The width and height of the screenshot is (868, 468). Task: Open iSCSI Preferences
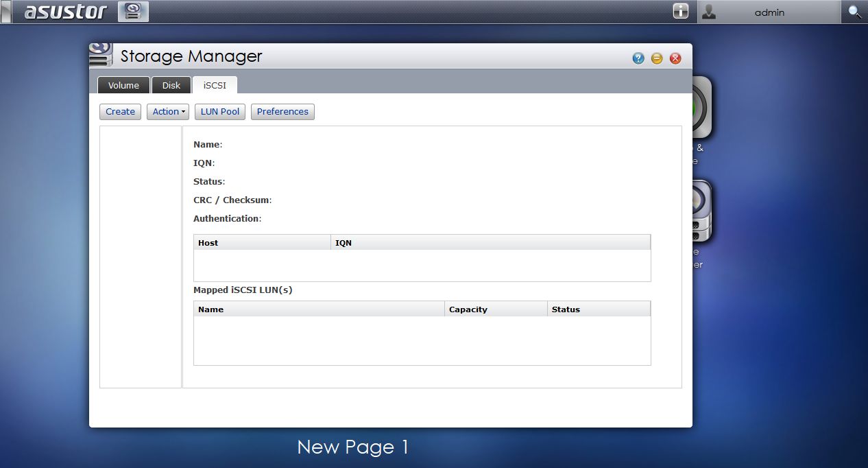[282, 112]
